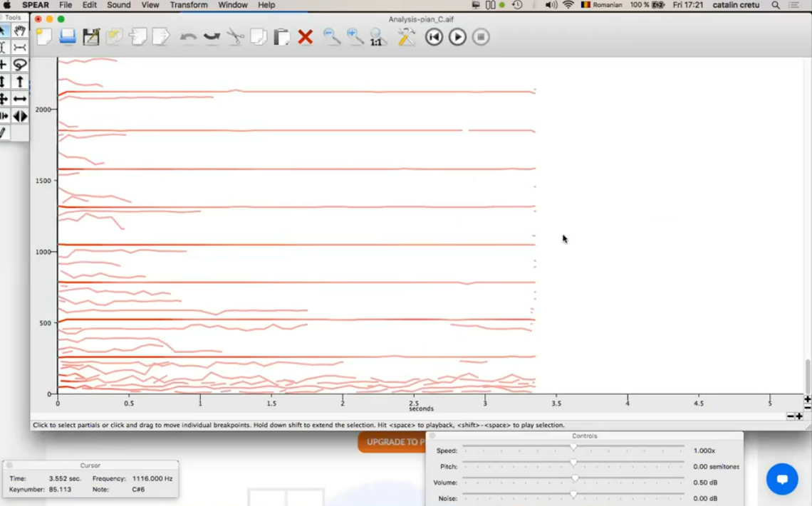Open preferences with hammer and wrench icon
Screen dimensions: 812x506
click(x=407, y=37)
